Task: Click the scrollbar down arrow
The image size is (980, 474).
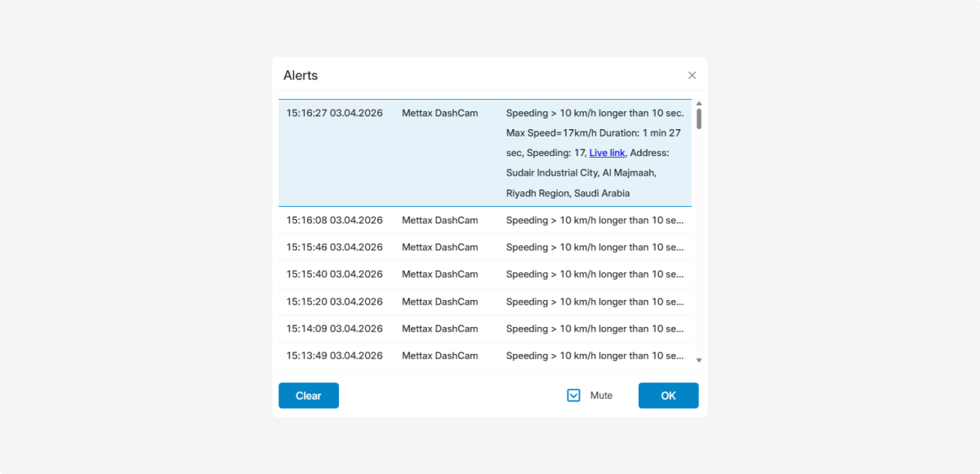Action: coord(699,360)
